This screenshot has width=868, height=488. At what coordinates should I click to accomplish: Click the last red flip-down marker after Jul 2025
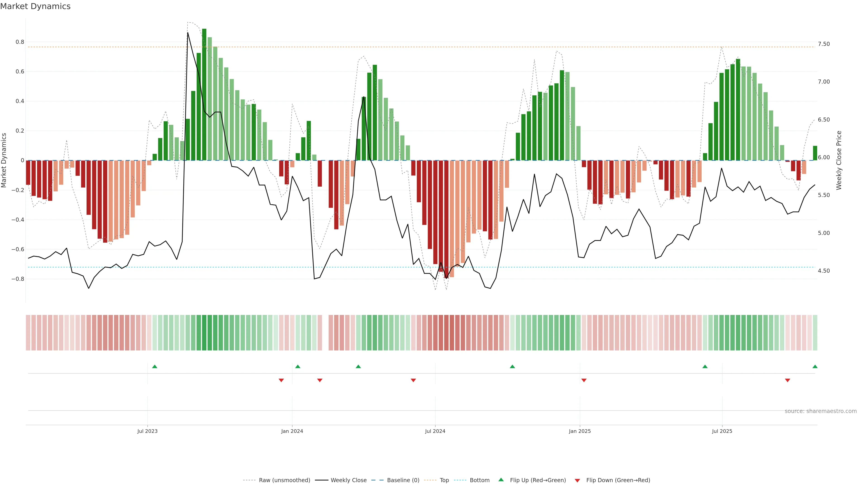coord(788,380)
